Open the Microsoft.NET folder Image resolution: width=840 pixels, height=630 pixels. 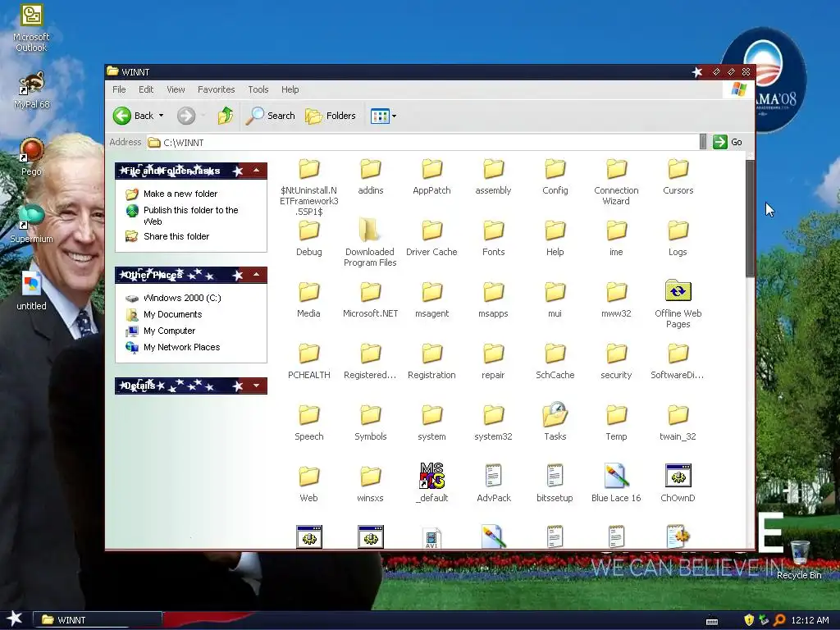[370, 300]
